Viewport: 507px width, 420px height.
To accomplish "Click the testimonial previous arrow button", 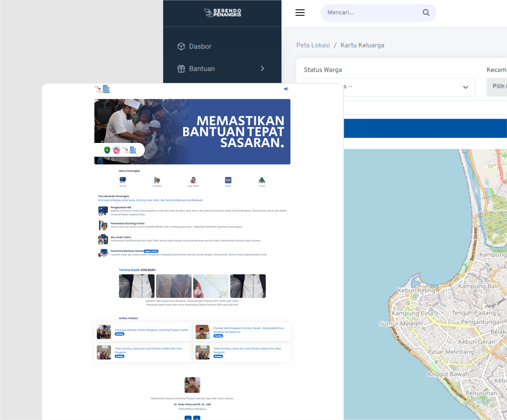I will click(x=188, y=418).
